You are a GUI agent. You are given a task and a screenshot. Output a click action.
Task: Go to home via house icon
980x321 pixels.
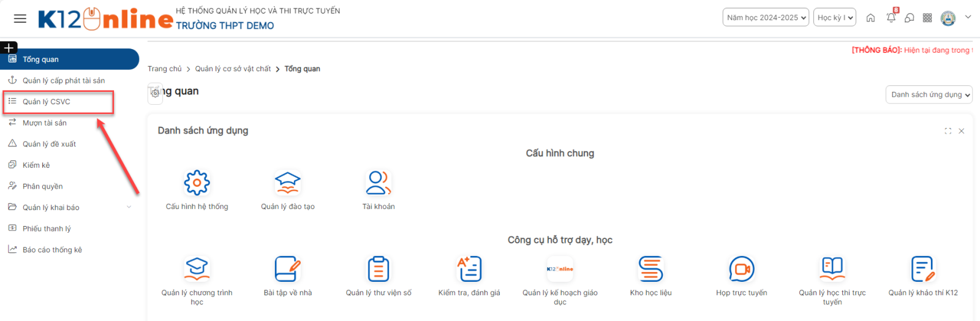(x=870, y=18)
